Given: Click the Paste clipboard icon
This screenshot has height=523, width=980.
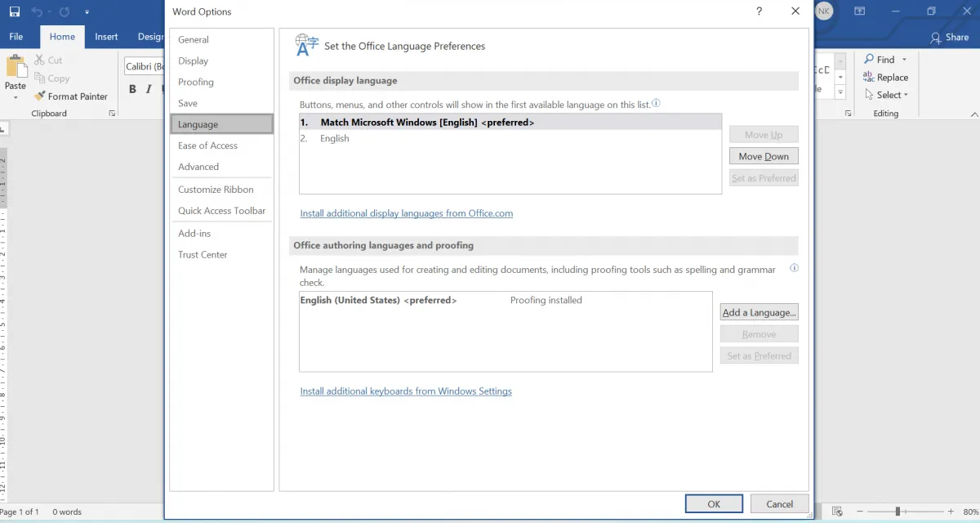Looking at the screenshot, I should 16,66.
